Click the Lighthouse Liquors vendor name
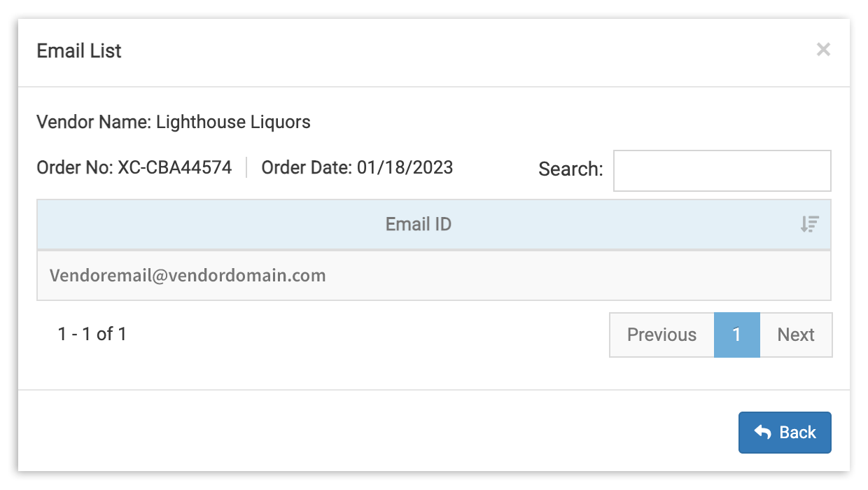Image resolution: width=868 pixels, height=490 pixels. tap(233, 122)
